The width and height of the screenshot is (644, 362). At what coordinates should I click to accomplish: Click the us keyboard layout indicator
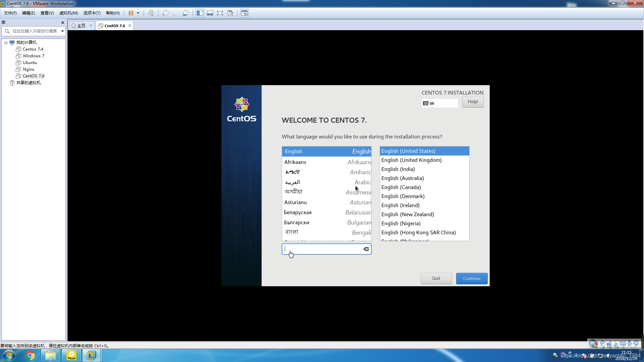(439, 103)
